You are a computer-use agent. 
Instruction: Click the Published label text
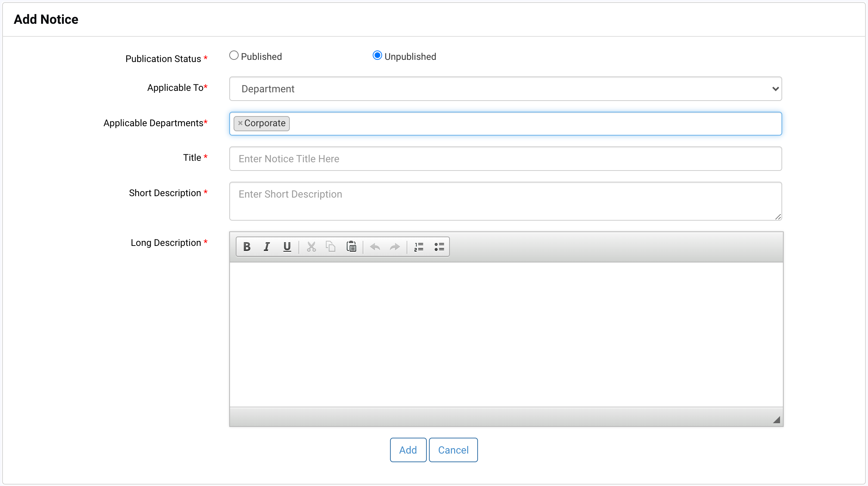[261, 57]
